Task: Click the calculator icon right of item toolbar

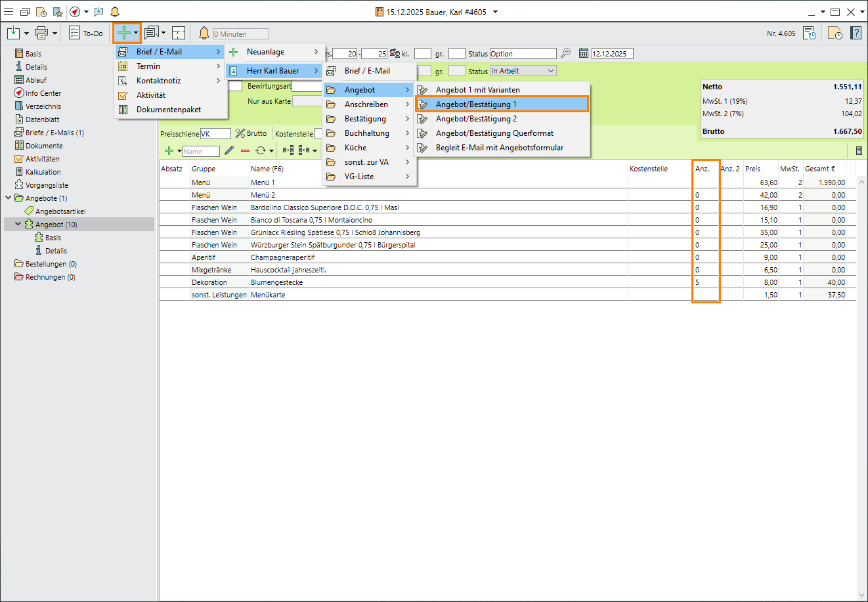Action: pos(859,151)
